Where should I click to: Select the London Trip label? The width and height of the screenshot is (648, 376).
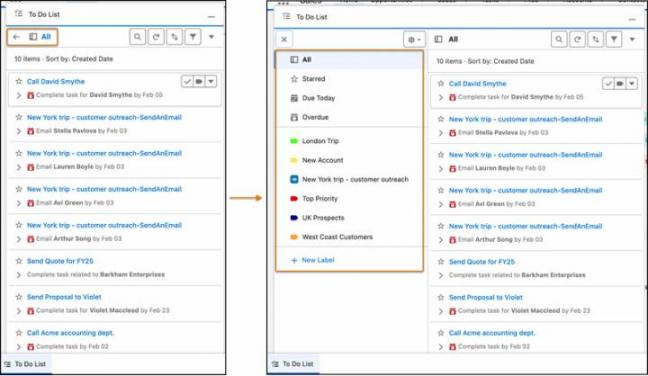click(350, 141)
